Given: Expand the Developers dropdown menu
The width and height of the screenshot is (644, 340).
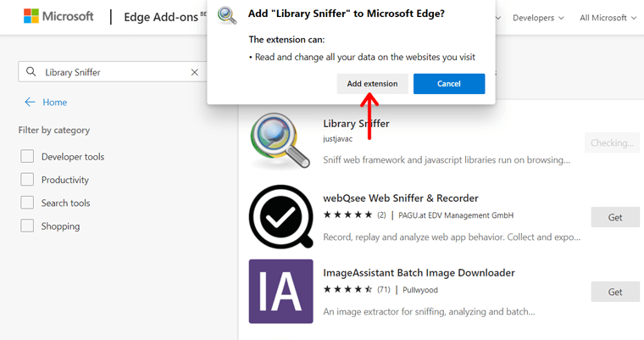Looking at the screenshot, I should (539, 18).
